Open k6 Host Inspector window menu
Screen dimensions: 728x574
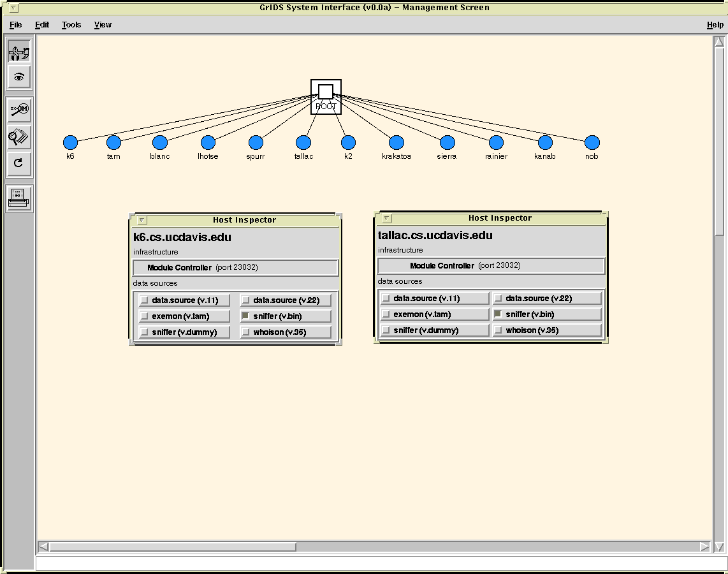[142, 220]
